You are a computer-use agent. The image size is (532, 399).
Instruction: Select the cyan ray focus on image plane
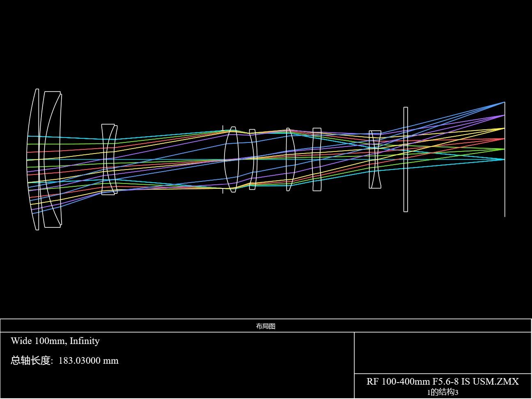[x=504, y=159]
